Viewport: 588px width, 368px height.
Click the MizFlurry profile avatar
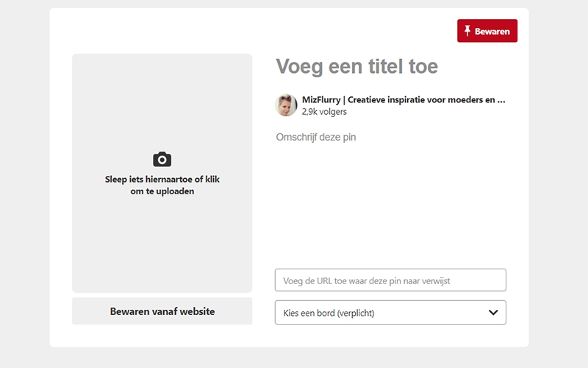point(286,105)
